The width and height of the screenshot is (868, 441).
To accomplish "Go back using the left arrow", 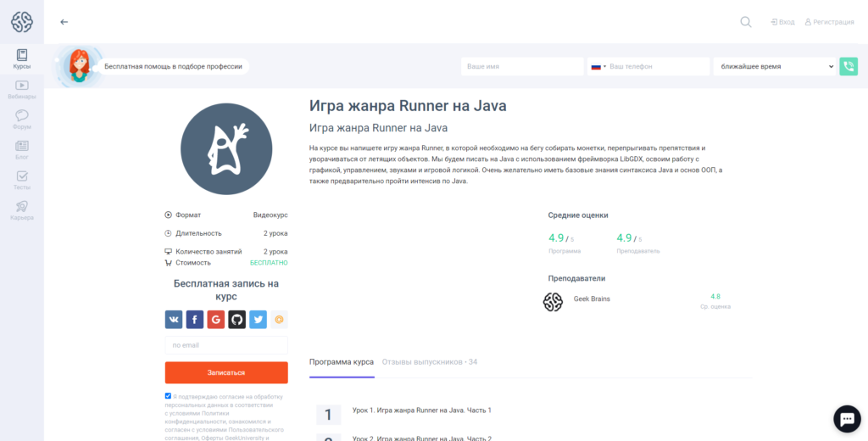I will tap(64, 22).
